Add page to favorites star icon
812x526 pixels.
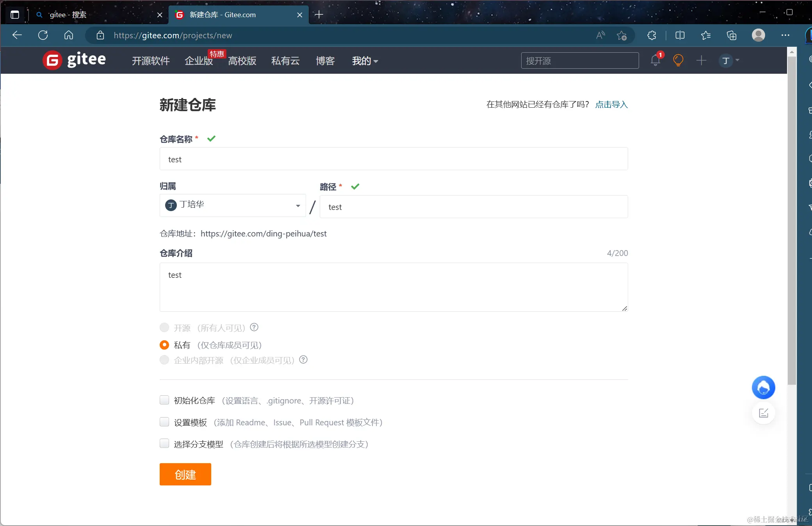coord(621,36)
